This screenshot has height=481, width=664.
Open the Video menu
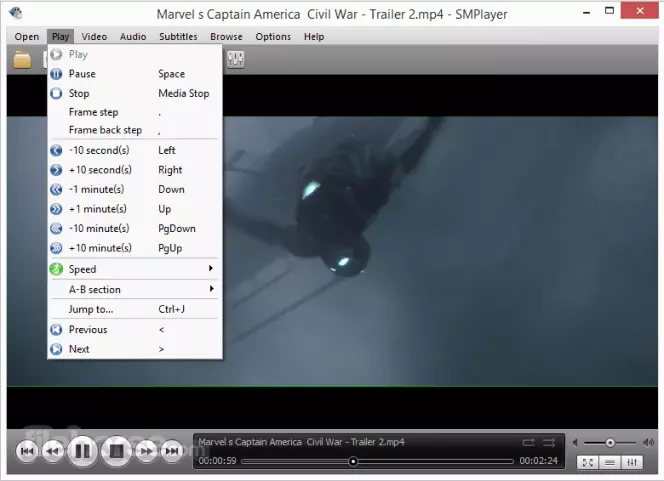pos(94,37)
